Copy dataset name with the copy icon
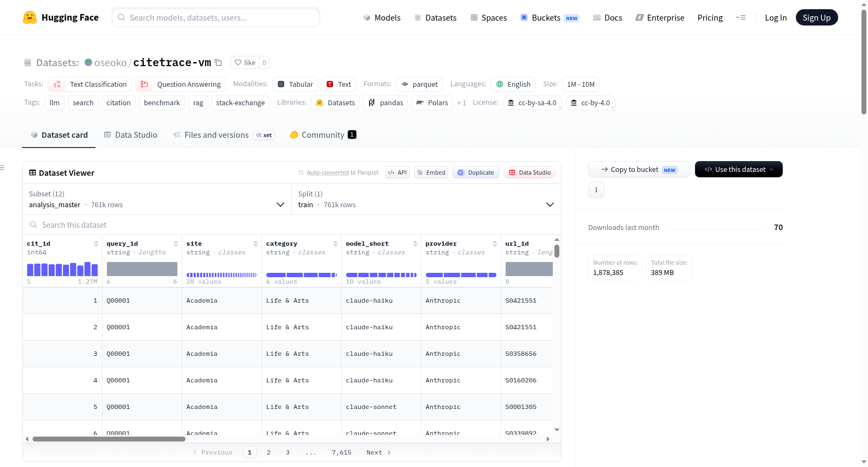Viewport: 868px width, 467px height. (x=218, y=62)
